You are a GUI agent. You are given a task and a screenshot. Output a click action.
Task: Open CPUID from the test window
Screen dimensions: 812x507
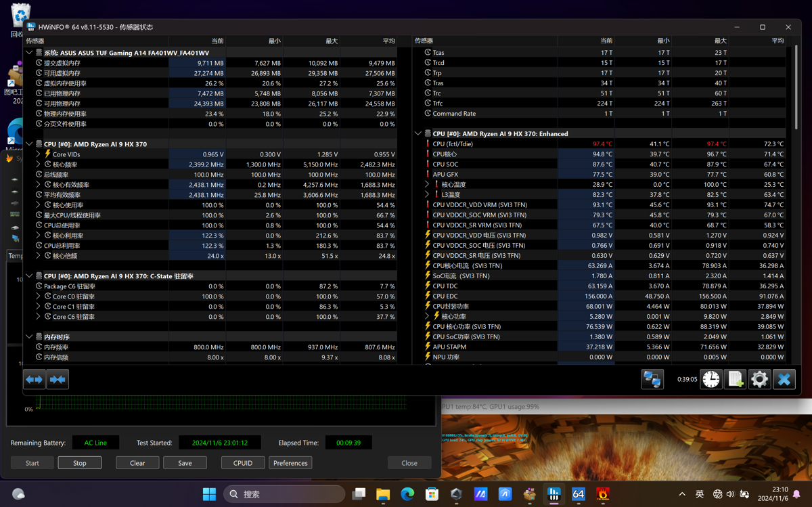pyautogui.click(x=243, y=463)
